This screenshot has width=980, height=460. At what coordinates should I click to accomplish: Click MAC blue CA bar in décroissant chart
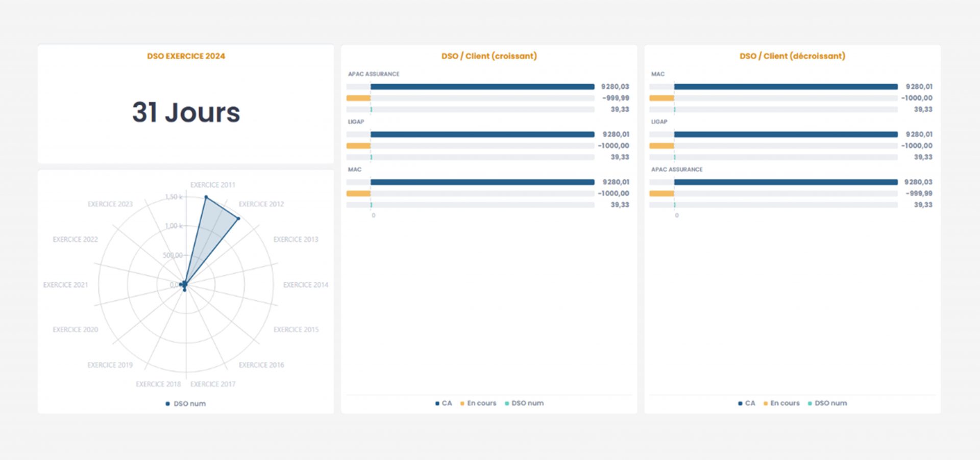(x=786, y=87)
